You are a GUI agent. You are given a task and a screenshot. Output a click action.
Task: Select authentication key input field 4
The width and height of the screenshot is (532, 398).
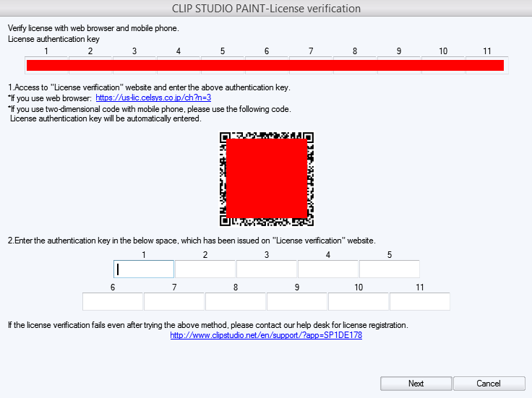pyautogui.click(x=328, y=269)
